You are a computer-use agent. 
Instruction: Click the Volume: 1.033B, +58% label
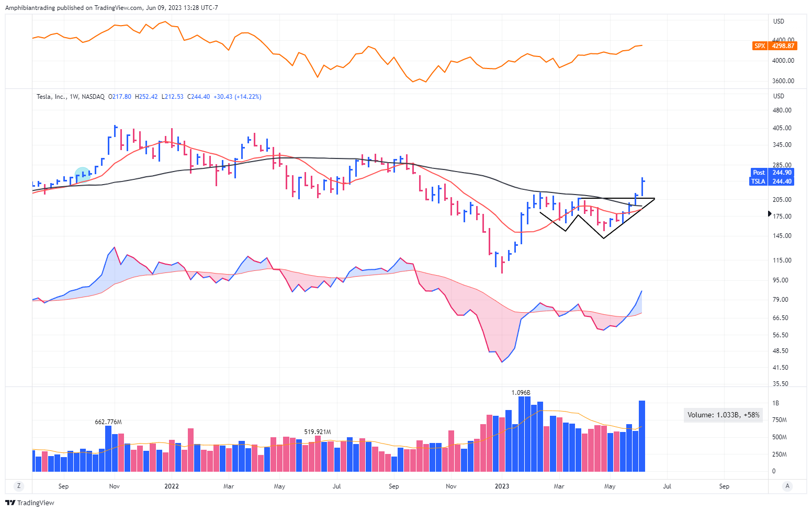point(724,415)
